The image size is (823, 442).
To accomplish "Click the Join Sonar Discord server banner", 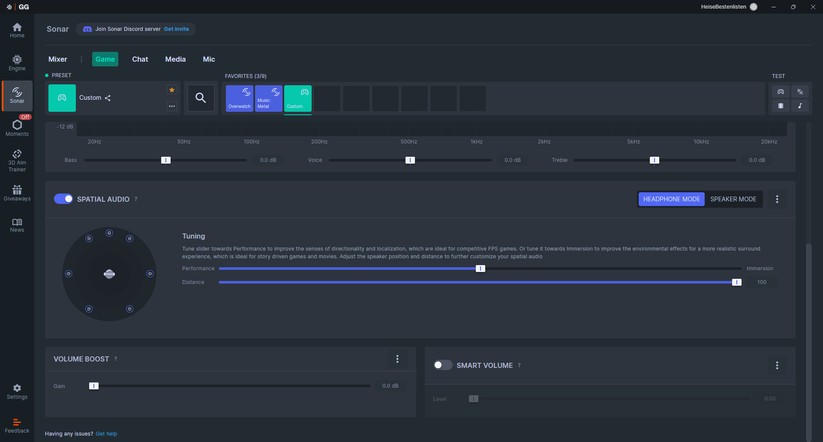I will tap(136, 29).
